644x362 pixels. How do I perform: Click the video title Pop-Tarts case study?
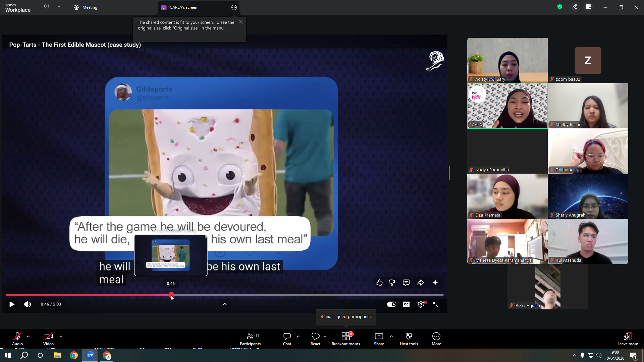[75, 45]
